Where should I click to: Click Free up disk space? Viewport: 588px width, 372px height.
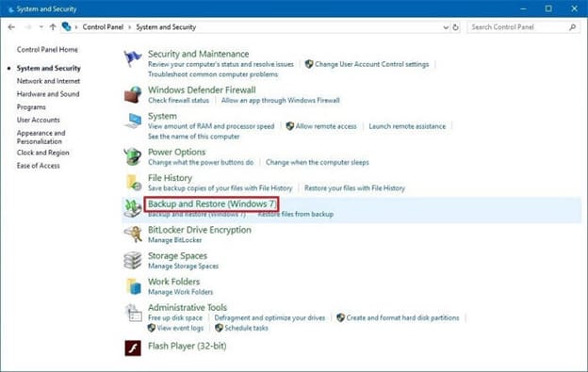pyautogui.click(x=175, y=317)
